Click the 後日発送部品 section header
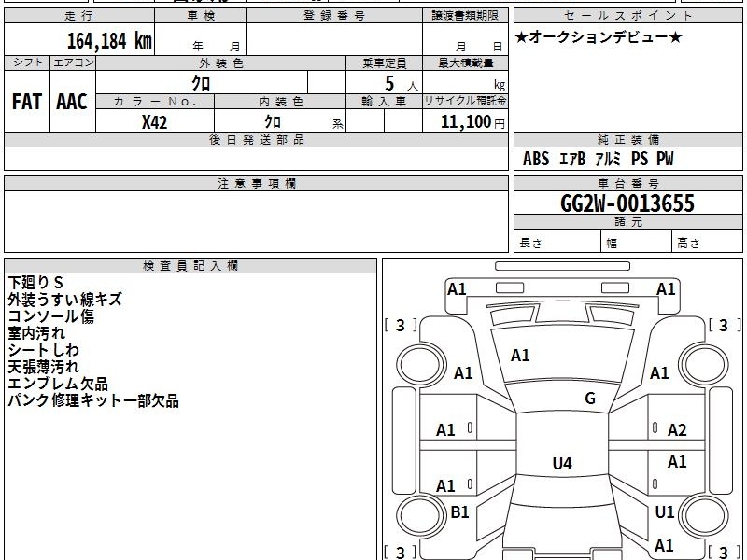The image size is (747, 560). tap(256, 139)
